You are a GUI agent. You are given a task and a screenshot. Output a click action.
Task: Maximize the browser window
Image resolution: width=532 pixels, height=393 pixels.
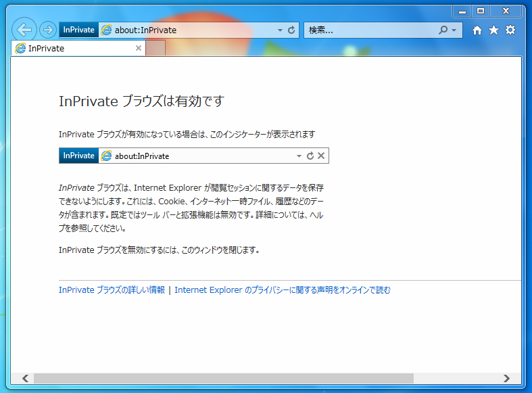481,11
